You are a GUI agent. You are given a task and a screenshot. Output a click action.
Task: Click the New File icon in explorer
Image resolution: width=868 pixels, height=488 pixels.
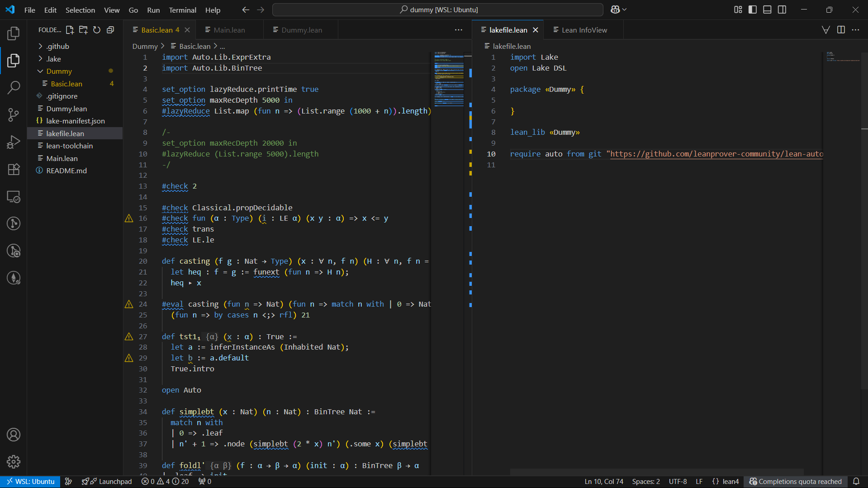pos(70,30)
